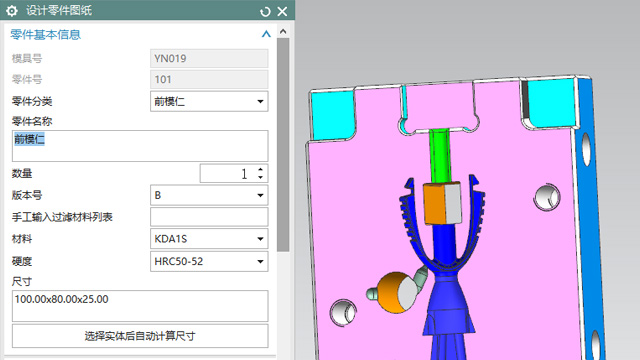This screenshot has width=640, height=360.
Task: Open the 硬度 dropdown showing HRC50-52
Action: click(209, 261)
